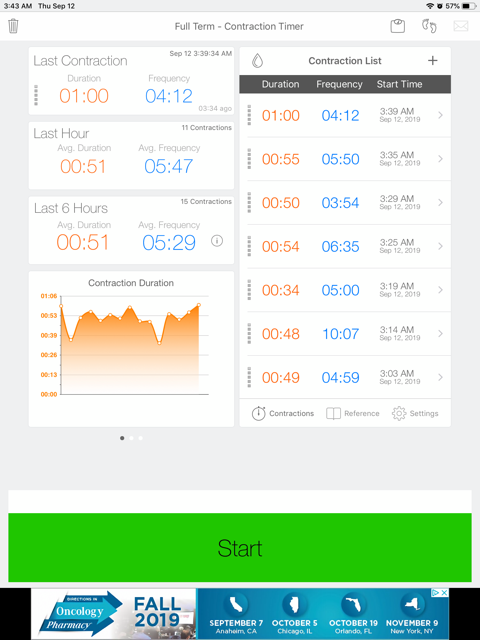Open the baby footprints kick counter icon
The width and height of the screenshot is (480, 640).
(x=429, y=26)
